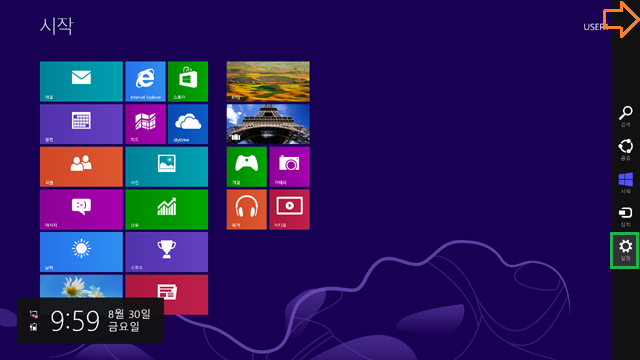The image size is (640, 360).
Task: Open the Sports trophy tile
Action: 167,252
